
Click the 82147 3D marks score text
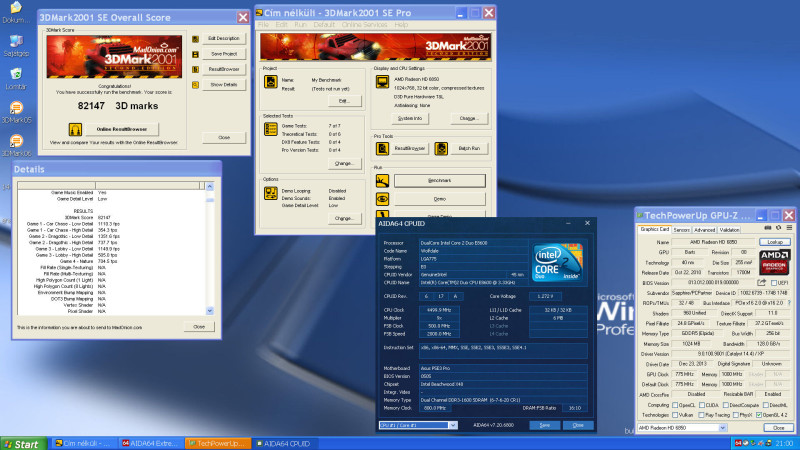tap(118, 106)
